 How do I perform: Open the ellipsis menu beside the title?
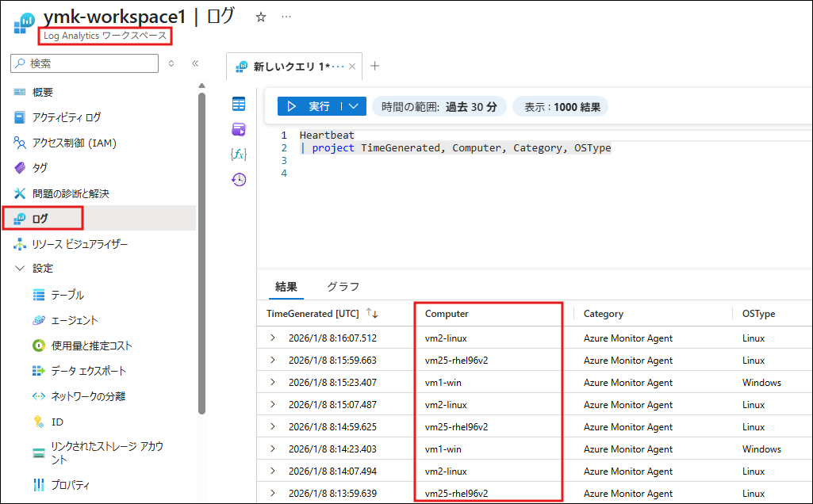pyautogui.click(x=286, y=17)
